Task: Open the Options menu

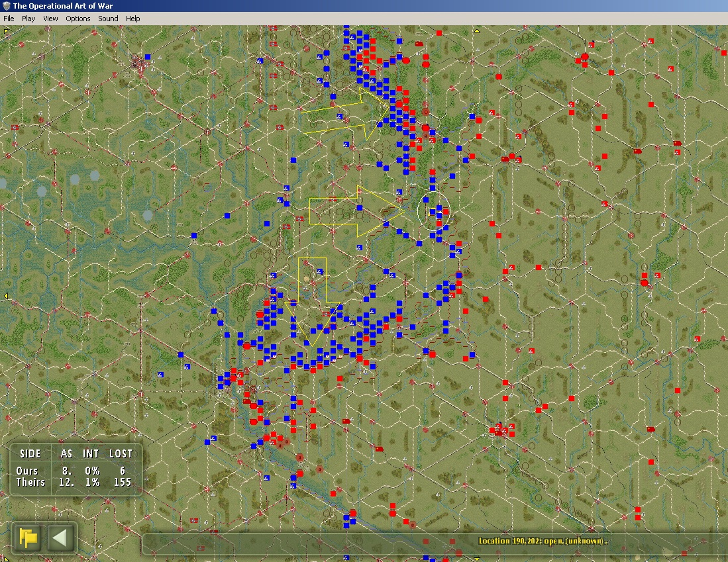Action: tap(78, 19)
